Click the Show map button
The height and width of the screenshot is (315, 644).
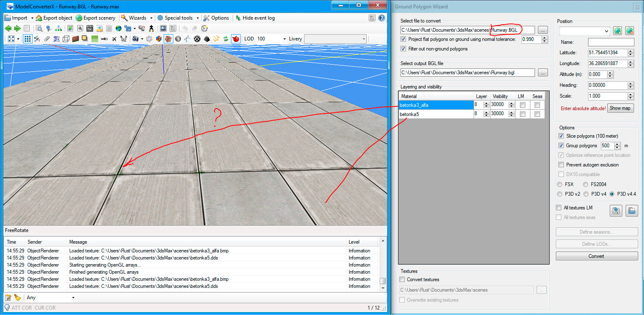point(620,108)
